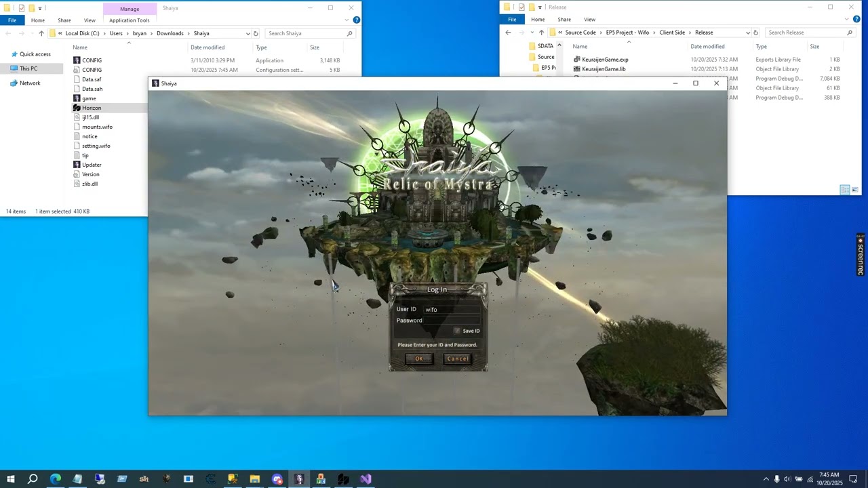Select the Data.sah file
Image resolution: width=868 pixels, height=488 pixels.
[x=92, y=89]
